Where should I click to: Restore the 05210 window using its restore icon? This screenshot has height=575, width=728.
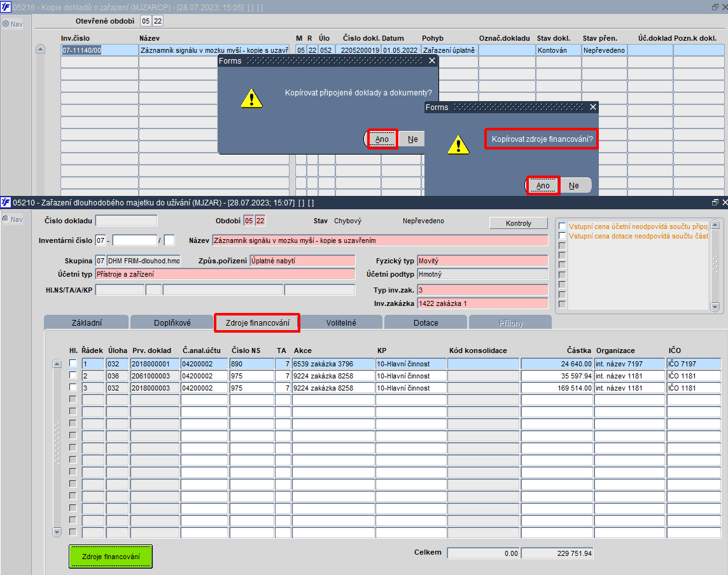(x=715, y=202)
